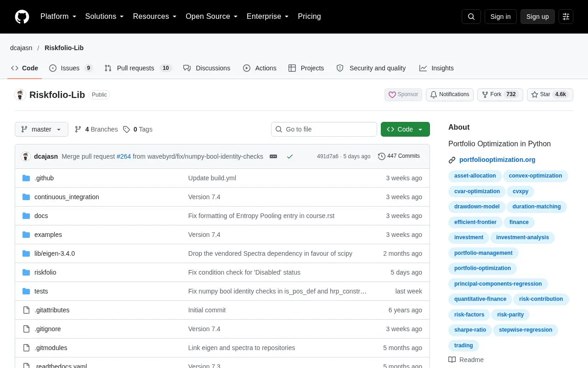
Task: Open the Pricing link
Action: pos(309,17)
